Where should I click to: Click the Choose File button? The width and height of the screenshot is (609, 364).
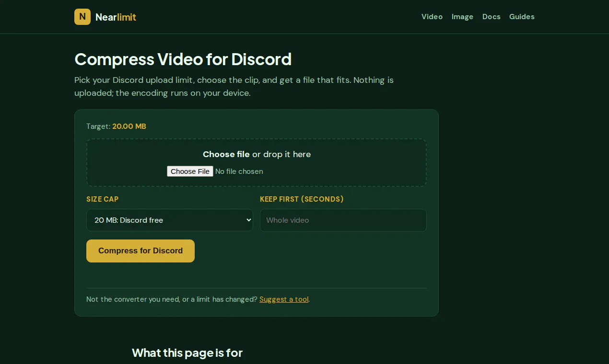coord(190,171)
